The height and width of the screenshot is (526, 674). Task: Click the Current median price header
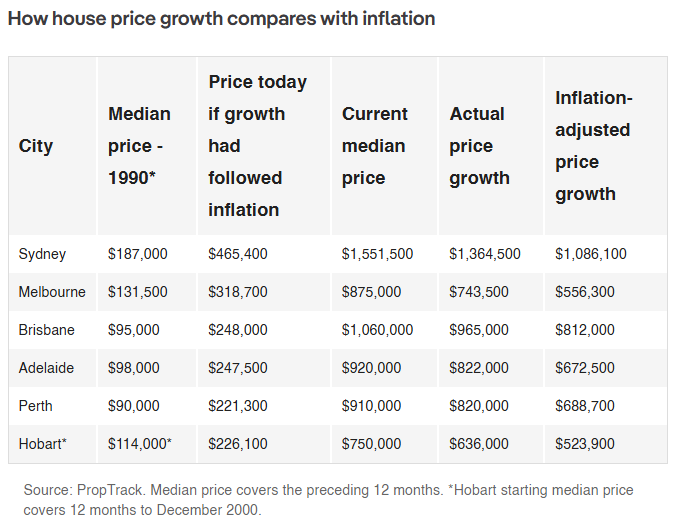374,146
